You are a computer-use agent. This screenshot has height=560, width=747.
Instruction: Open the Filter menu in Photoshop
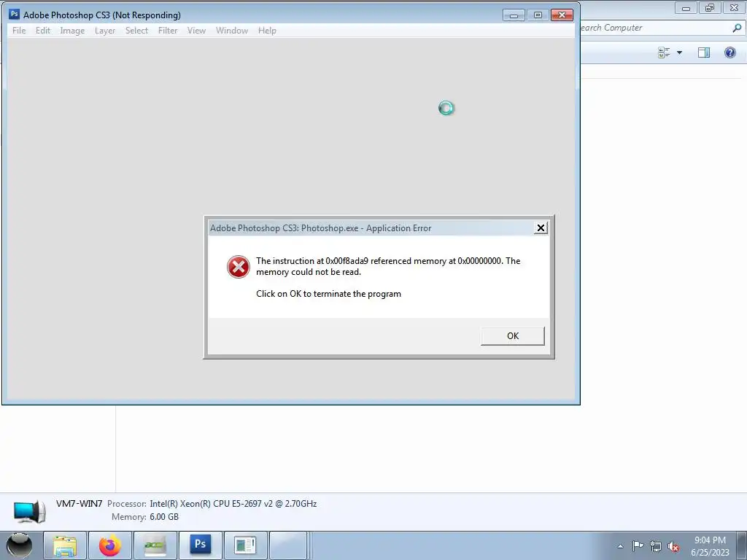coord(168,31)
